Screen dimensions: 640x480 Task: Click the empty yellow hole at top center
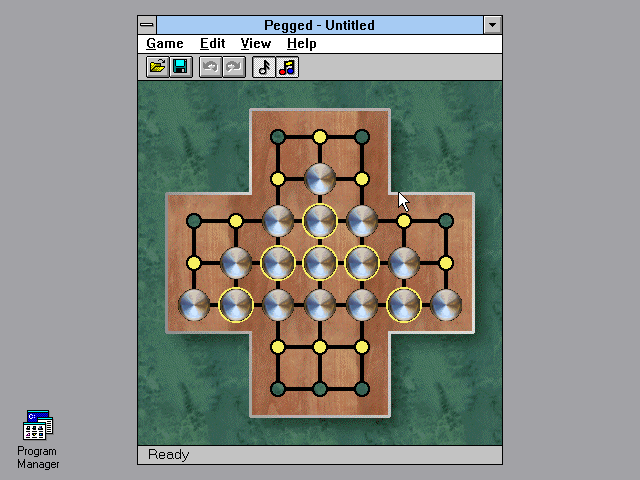(320, 137)
